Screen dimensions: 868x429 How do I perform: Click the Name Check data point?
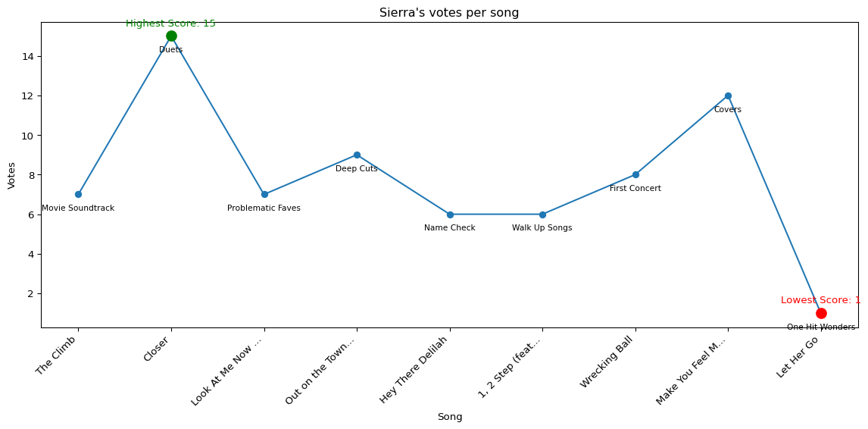[x=450, y=214]
